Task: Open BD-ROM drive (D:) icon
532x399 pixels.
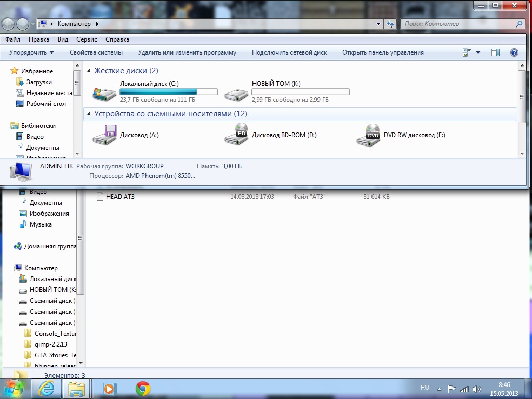Action: [x=236, y=135]
